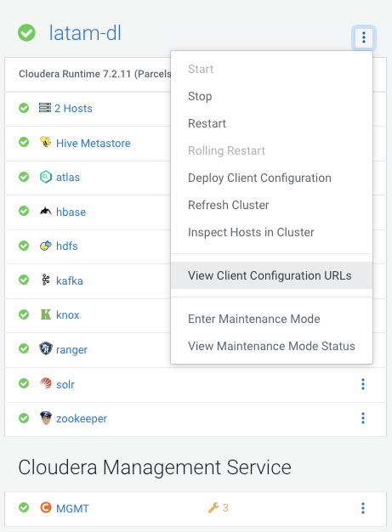Close the latam-dl cluster actions menu button
392x532 pixels.
[363, 37]
